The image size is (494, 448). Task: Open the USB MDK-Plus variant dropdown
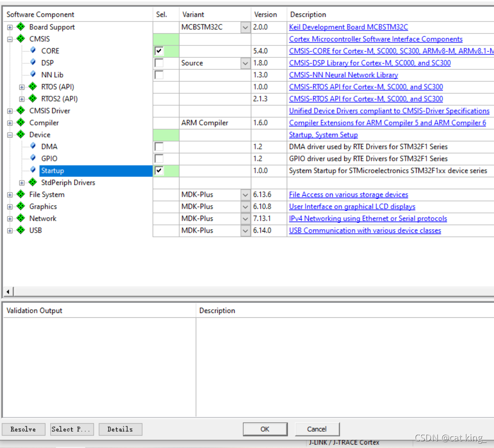tap(246, 231)
